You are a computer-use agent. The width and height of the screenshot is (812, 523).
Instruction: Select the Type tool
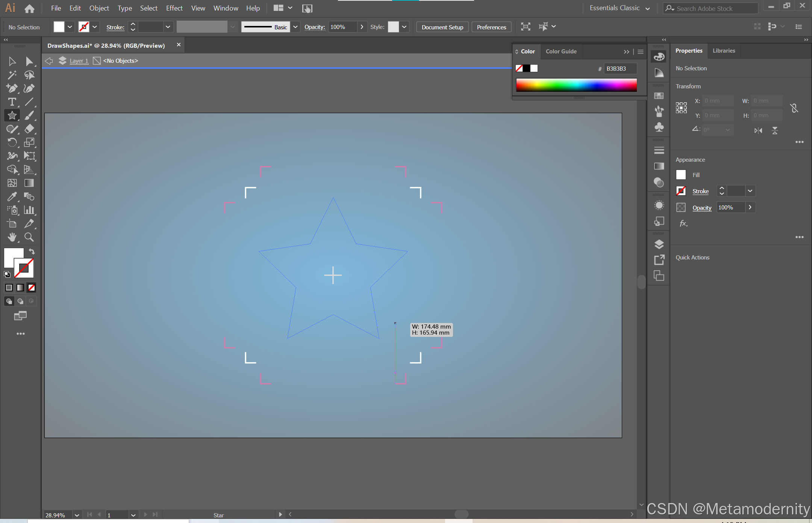[x=12, y=102]
